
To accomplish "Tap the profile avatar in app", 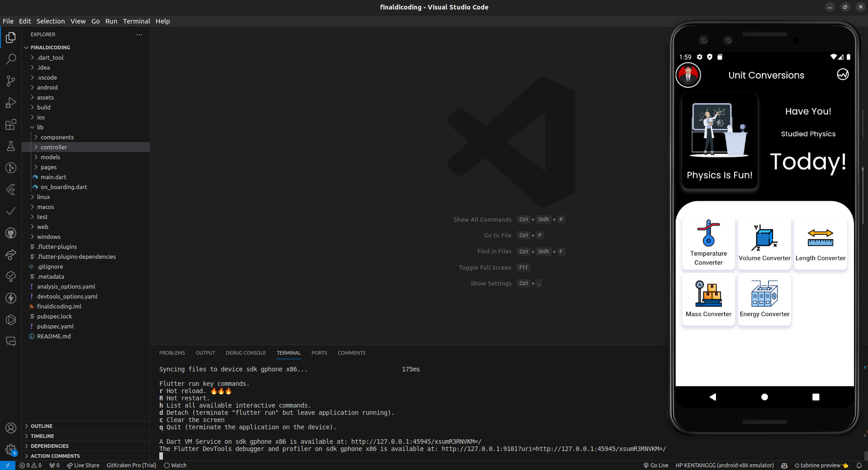I will [688, 75].
